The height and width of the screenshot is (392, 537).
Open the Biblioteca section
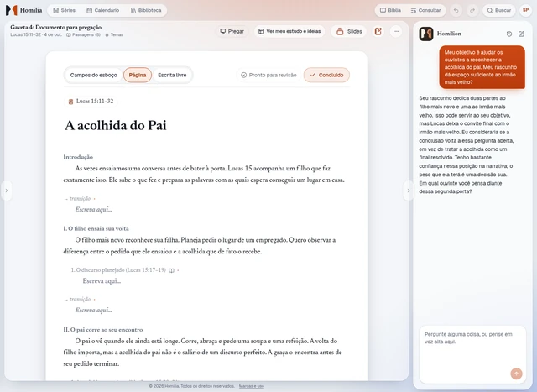[146, 10]
